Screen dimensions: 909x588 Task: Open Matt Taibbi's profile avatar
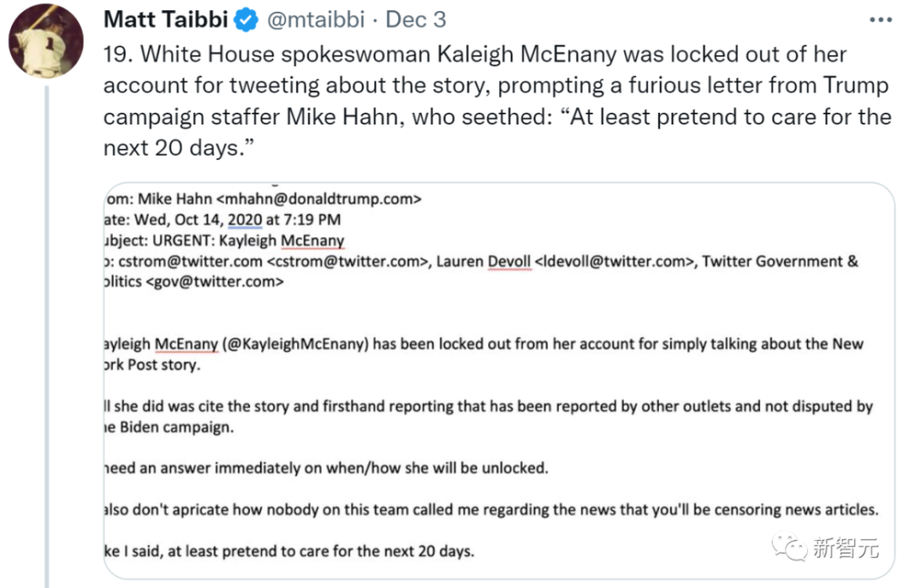45,41
